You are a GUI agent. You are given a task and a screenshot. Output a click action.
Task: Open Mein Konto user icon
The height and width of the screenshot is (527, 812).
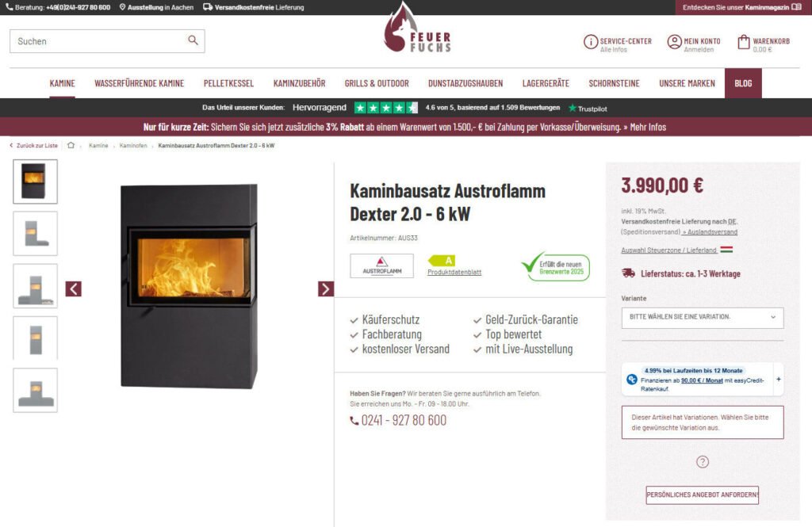[674, 42]
